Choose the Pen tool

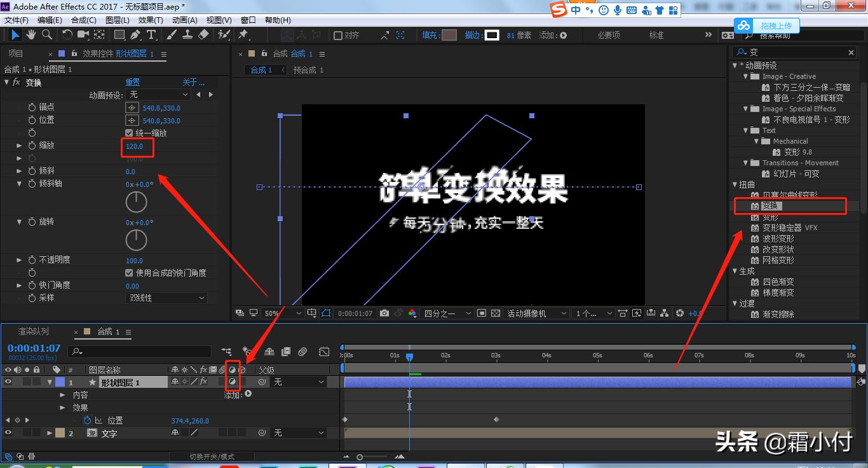click(x=136, y=34)
